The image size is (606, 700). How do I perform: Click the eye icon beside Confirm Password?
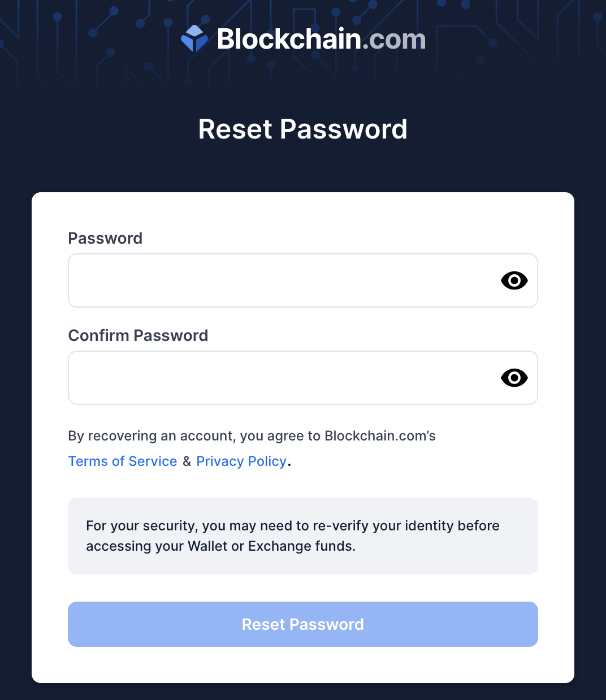(514, 378)
